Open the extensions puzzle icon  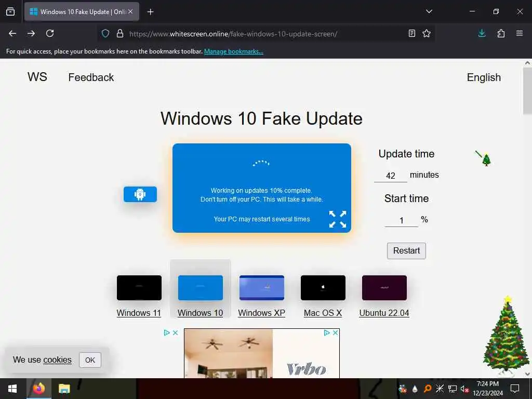click(x=501, y=33)
